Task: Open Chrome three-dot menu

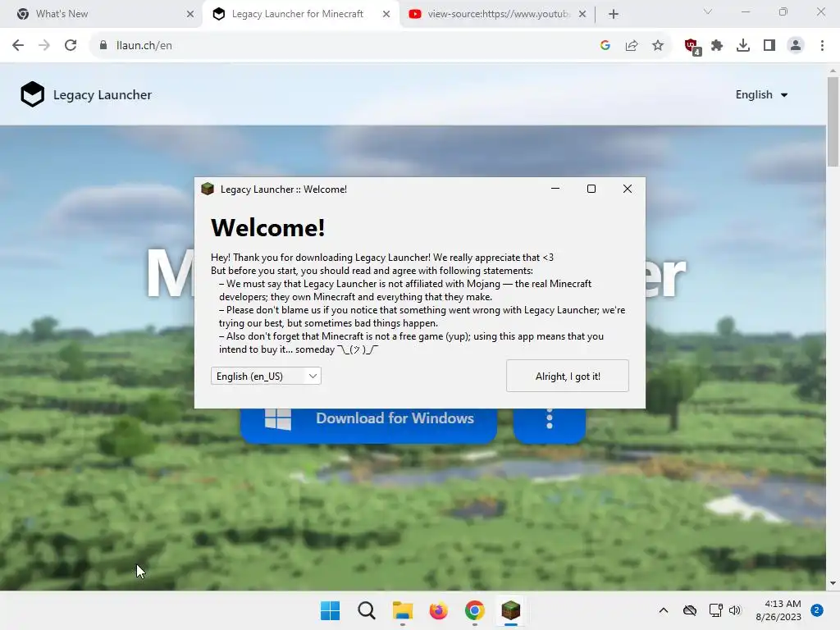Action: 822,46
